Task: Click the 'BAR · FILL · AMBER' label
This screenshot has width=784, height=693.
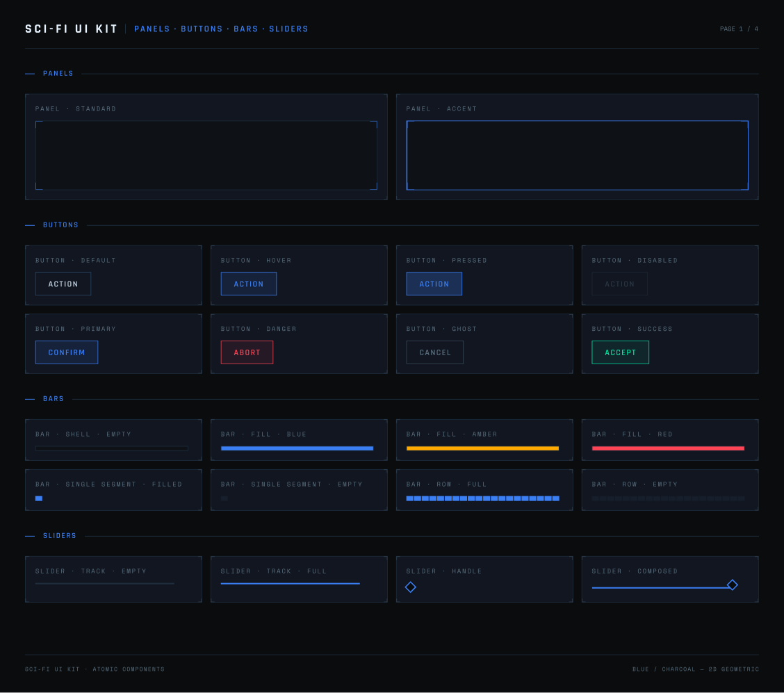Action: pyautogui.click(x=452, y=434)
